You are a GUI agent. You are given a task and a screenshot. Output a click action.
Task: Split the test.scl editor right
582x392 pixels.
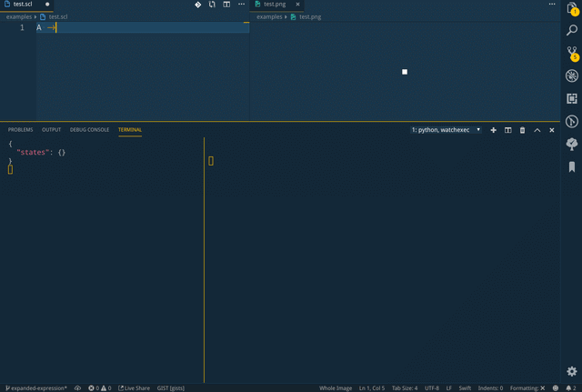tap(226, 5)
